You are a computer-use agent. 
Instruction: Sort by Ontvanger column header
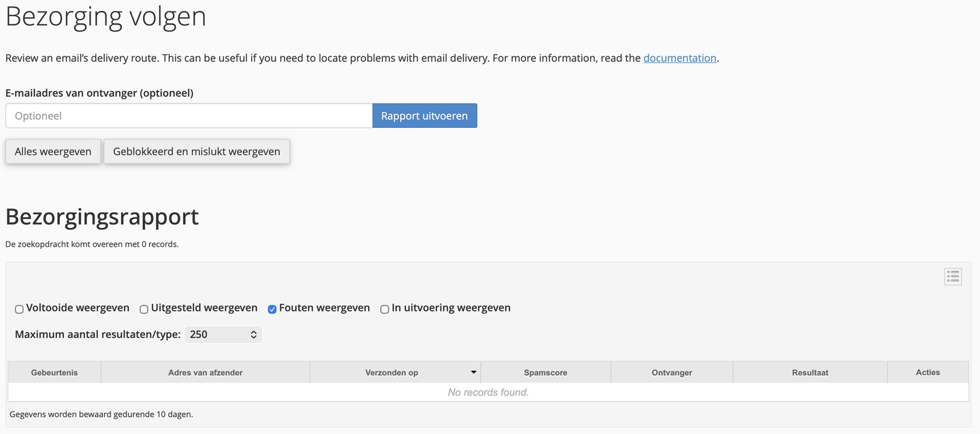[x=672, y=372]
